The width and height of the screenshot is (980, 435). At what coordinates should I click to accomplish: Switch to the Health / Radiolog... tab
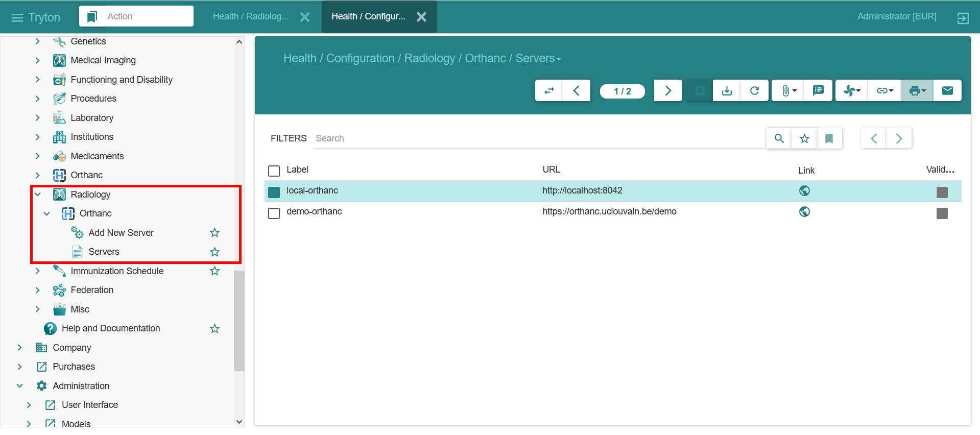251,16
